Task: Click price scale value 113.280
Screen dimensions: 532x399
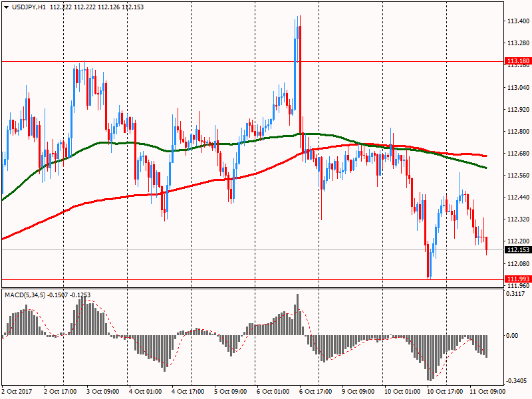Action: [x=518, y=43]
